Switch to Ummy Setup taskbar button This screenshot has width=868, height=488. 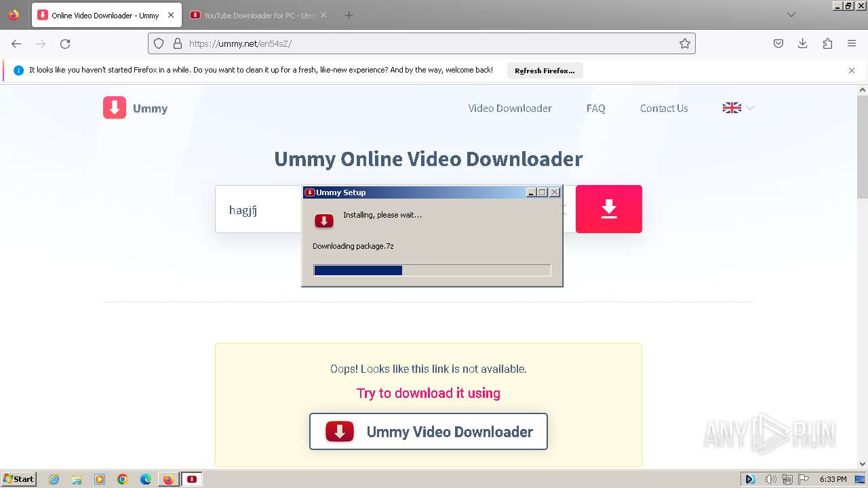(x=192, y=479)
